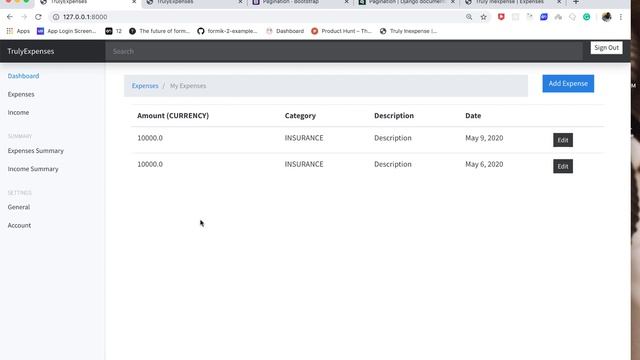The width and height of the screenshot is (640, 360).
Task: Bookmark this page with the star icon
Action: pyautogui.click(x=484, y=17)
